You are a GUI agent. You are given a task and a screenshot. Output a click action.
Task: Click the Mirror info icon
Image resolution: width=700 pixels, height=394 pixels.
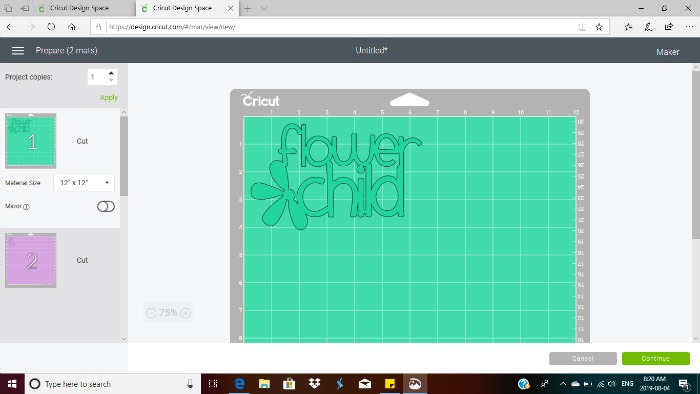[26, 207]
